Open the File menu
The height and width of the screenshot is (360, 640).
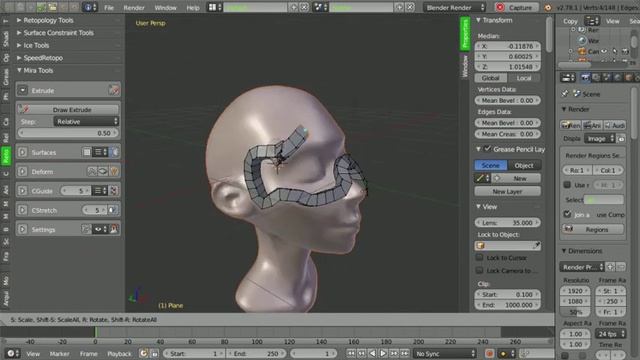tap(109, 8)
